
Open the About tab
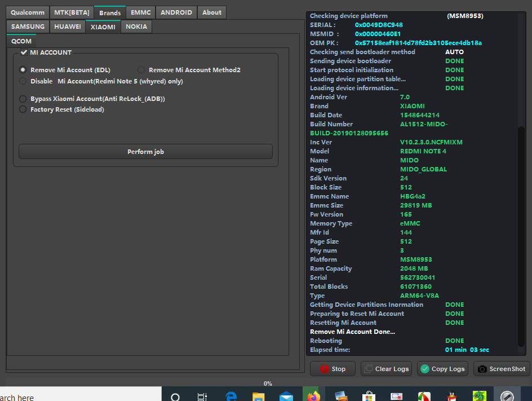tap(212, 12)
